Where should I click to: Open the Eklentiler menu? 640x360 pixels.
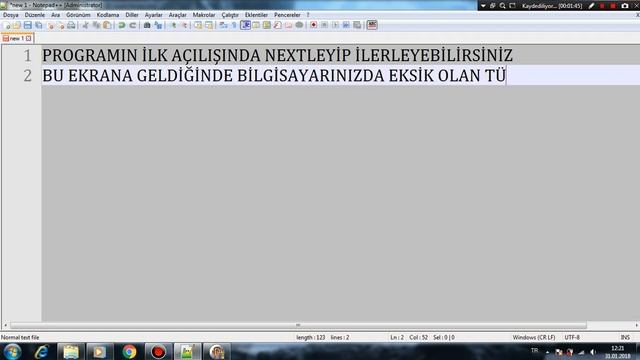(x=256, y=15)
